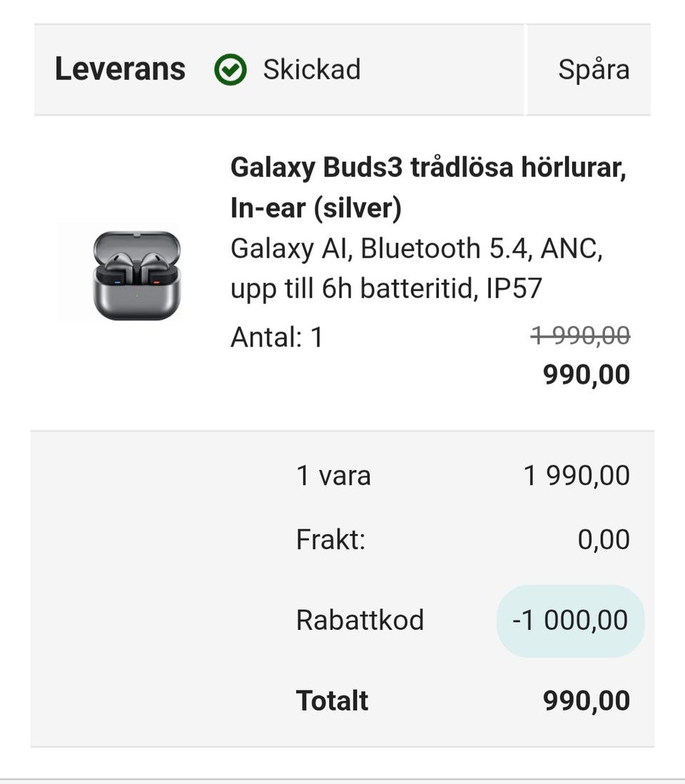The width and height of the screenshot is (685, 784).
Task: Open the Galaxy Buds3 trådlösa hörlurar title
Action: coord(428,168)
